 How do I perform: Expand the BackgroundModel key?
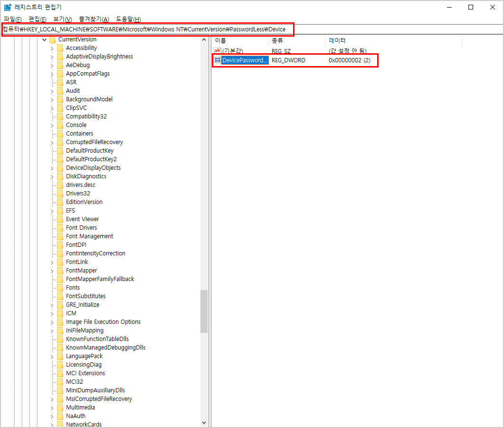click(x=52, y=100)
